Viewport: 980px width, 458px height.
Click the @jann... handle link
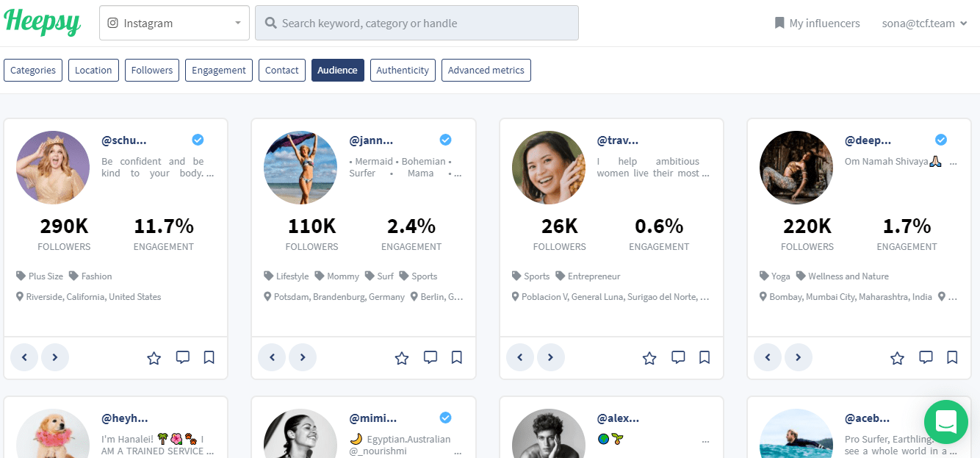pos(372,140)
